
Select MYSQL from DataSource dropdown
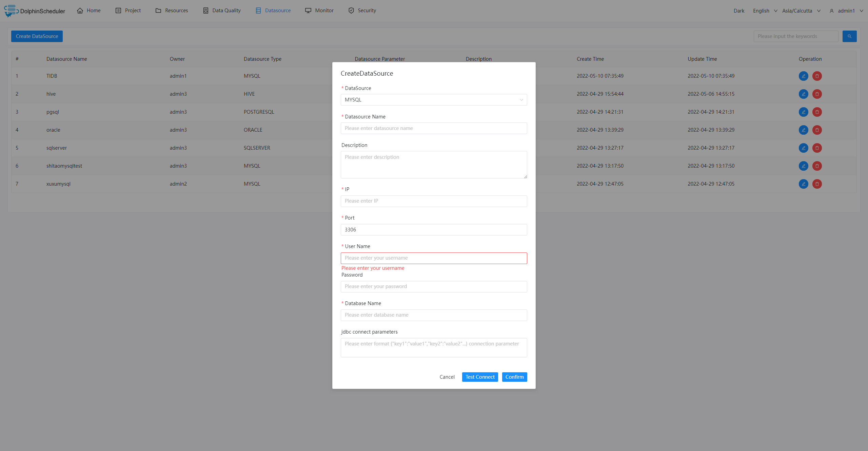pos(433,99)
